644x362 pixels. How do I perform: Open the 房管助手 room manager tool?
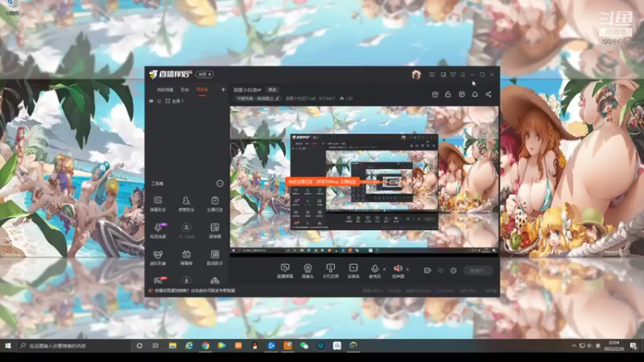186,204
